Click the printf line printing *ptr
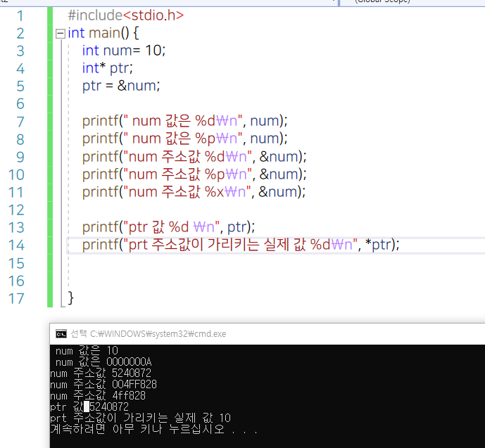485x448 pixels. pyautogui.click(x=241, y=245)
